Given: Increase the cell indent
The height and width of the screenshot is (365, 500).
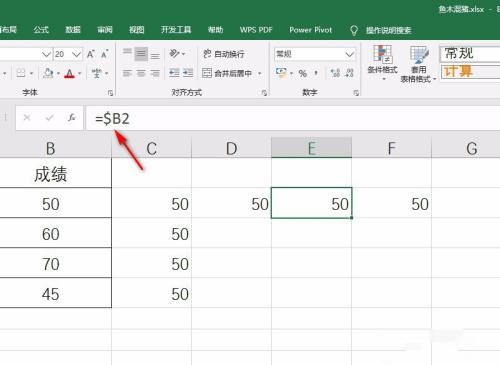Looking at the screenshot, I should pyautogui.click(x=188, y=73).
